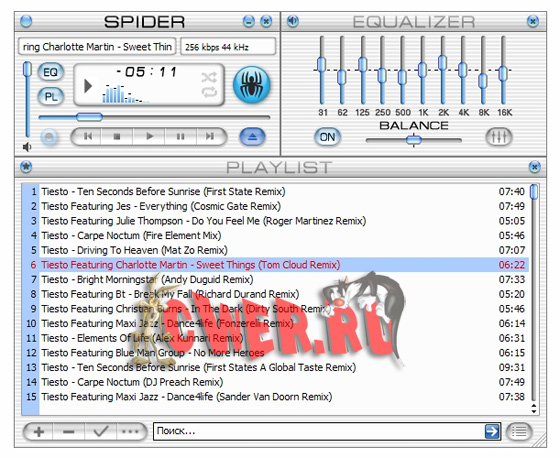560x458 pixels.
Task: Remove tracks with the minus button
Action: pos(69,432)
